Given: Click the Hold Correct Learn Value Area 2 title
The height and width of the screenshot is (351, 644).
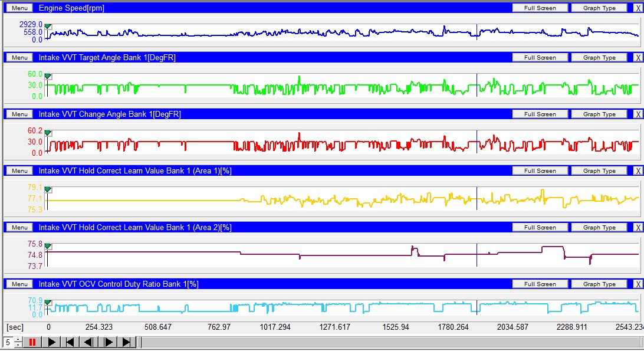Looking at the screenshot, I should point(135,227).
